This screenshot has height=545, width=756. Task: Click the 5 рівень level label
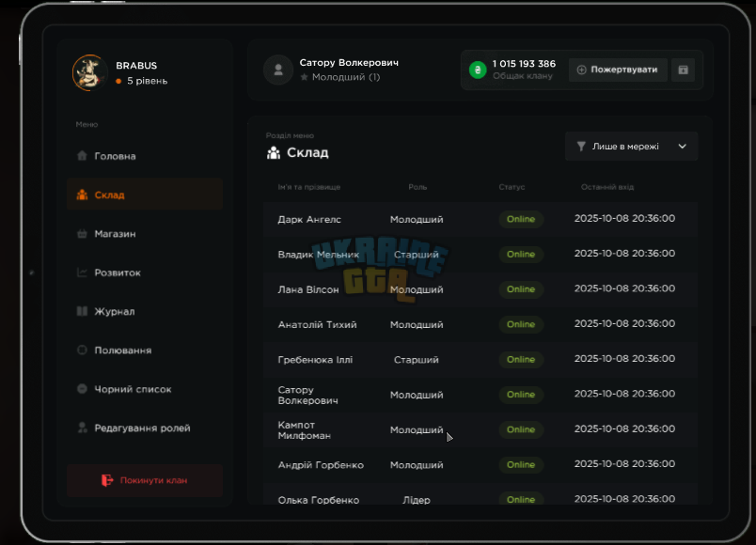coord(147,81)
